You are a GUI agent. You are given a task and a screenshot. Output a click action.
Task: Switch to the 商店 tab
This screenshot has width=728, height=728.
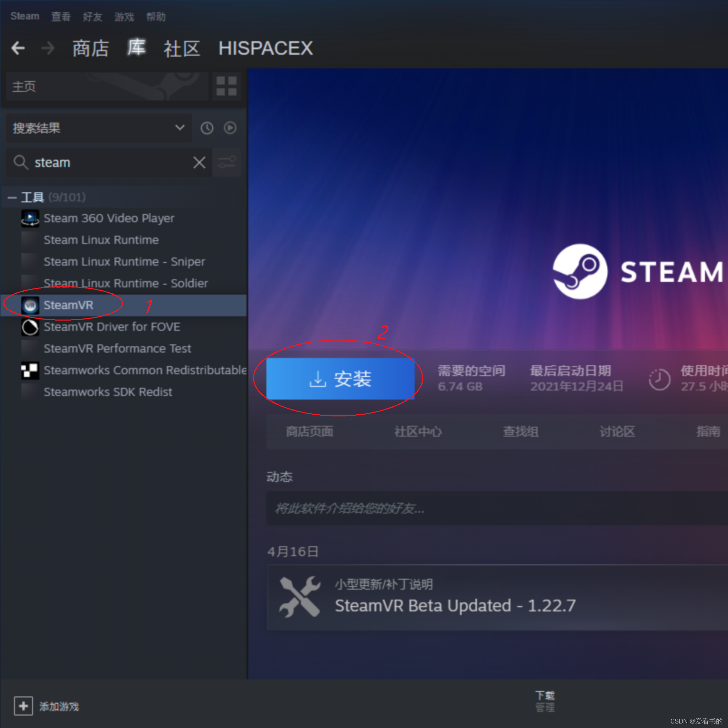tap(90, 48)
